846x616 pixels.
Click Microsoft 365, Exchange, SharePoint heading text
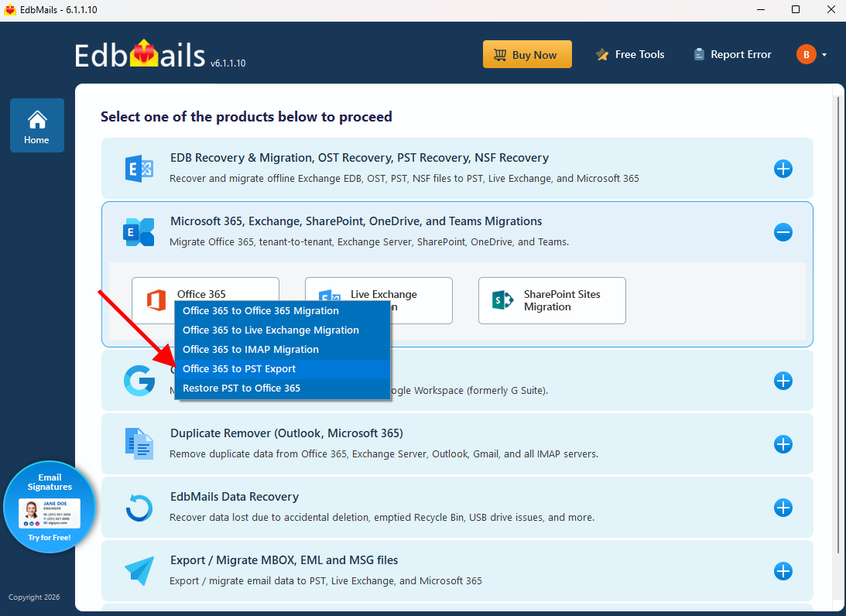click(356, 221)
